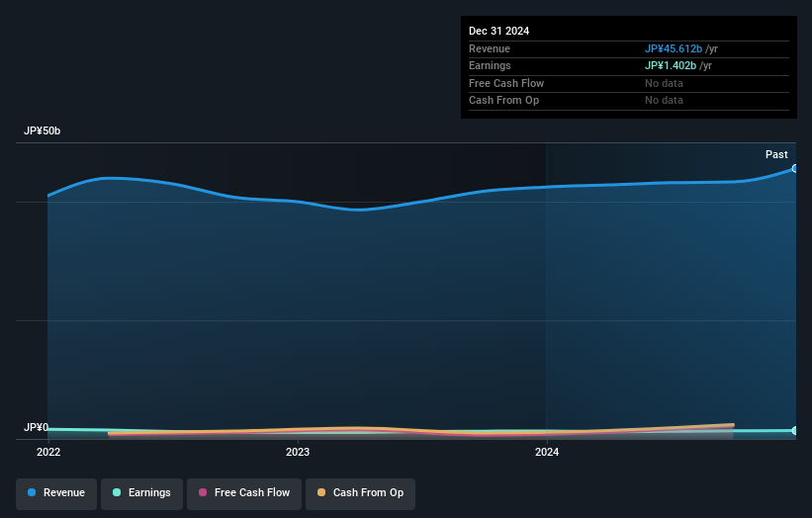Click the 2024 x-axis label
The height and width of the screenshot is (518, 812).
click(547, 453)
